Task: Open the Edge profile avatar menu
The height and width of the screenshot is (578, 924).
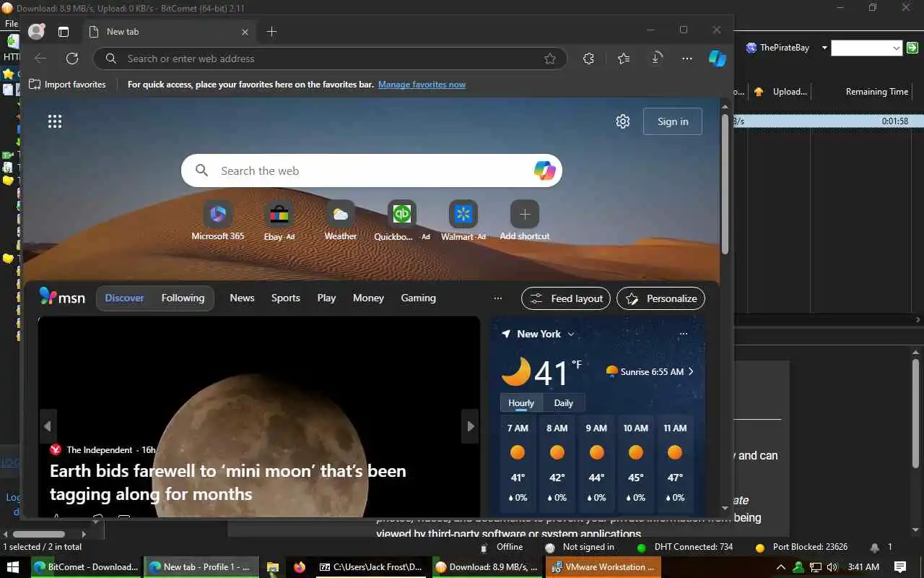Action: click(x=36, y=31)
